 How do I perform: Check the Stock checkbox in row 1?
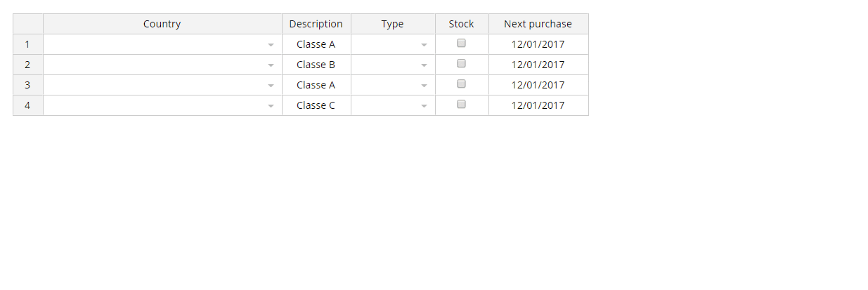tap(462, 43)
